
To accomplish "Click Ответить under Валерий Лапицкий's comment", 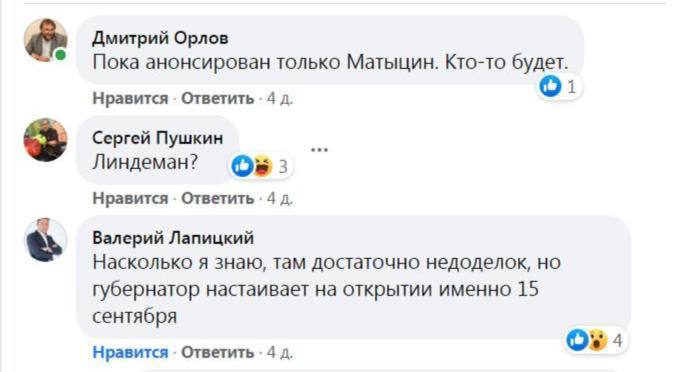I will [217, 352].
